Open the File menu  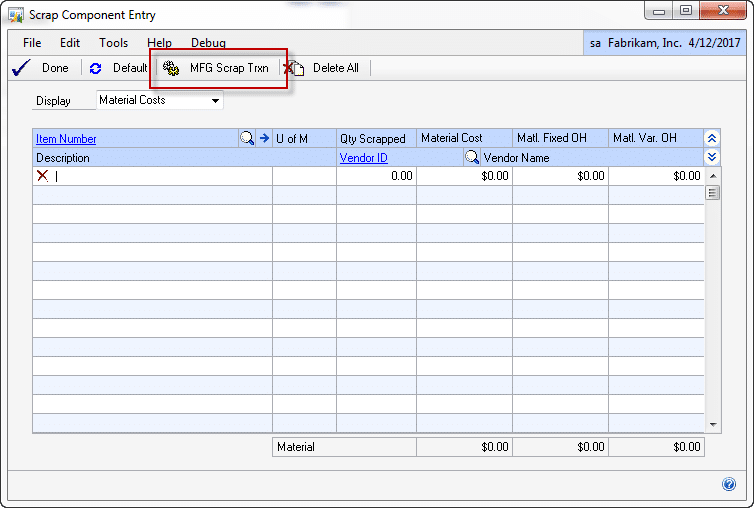32,43
